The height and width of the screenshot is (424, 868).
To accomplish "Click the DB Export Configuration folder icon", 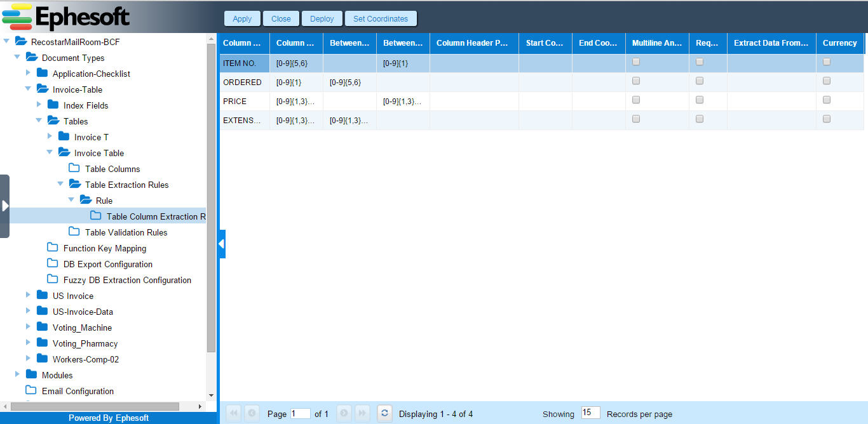I will (53, 263).
